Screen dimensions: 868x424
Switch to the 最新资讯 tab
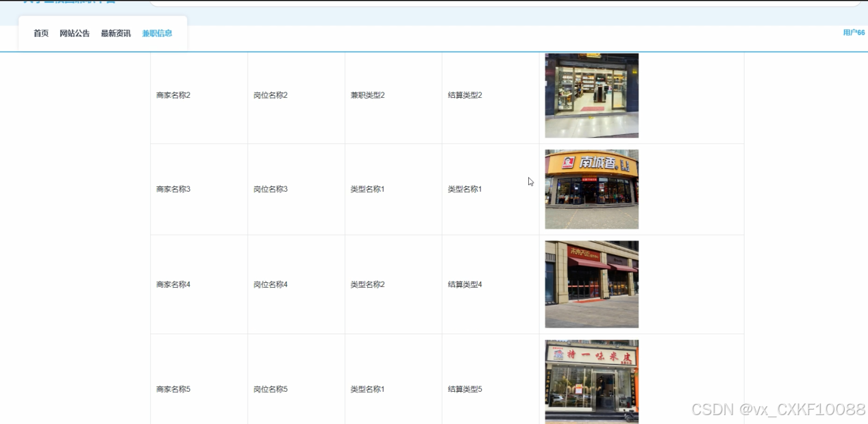click(x=116, y=34)
